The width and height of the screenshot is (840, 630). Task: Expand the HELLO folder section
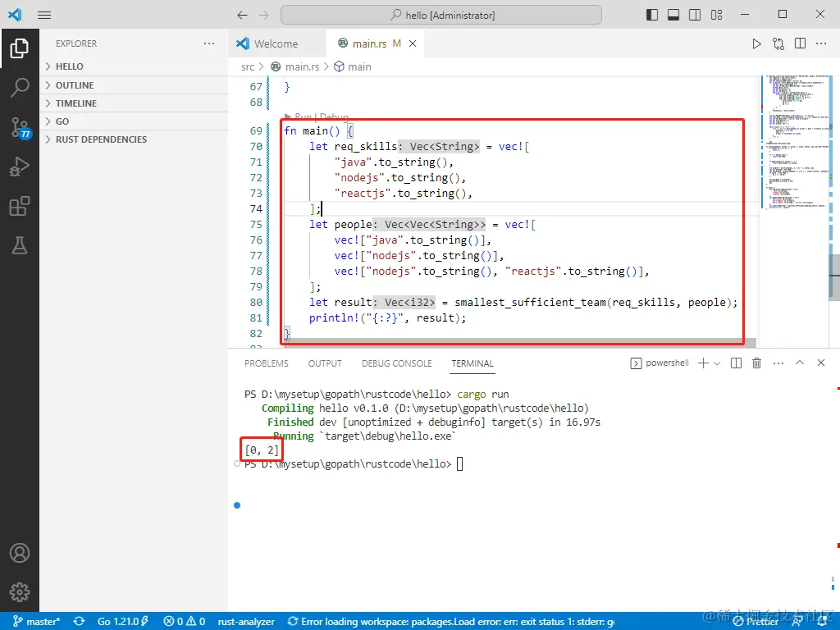pyautogui.click(x=134, y=66)
